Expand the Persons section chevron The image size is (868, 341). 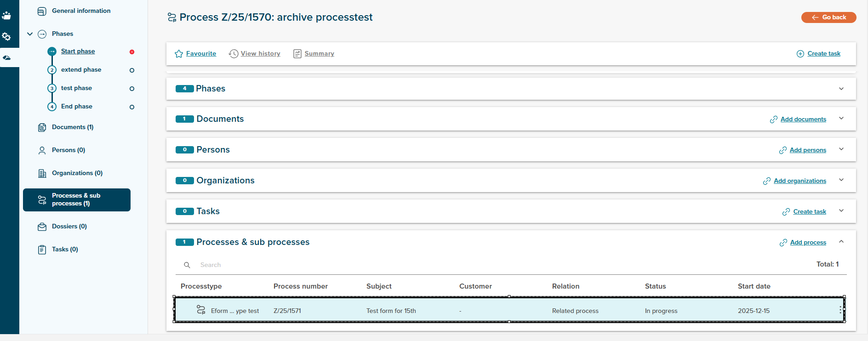841,149
